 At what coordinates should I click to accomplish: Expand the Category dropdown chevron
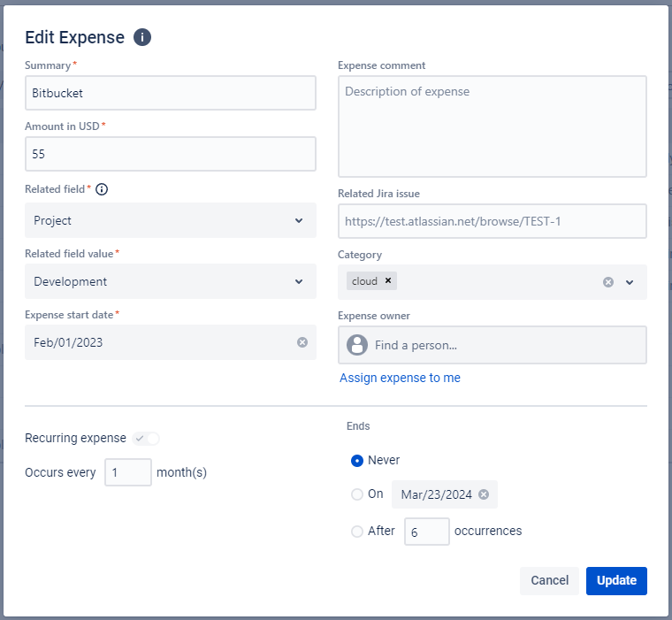(630, 282)
